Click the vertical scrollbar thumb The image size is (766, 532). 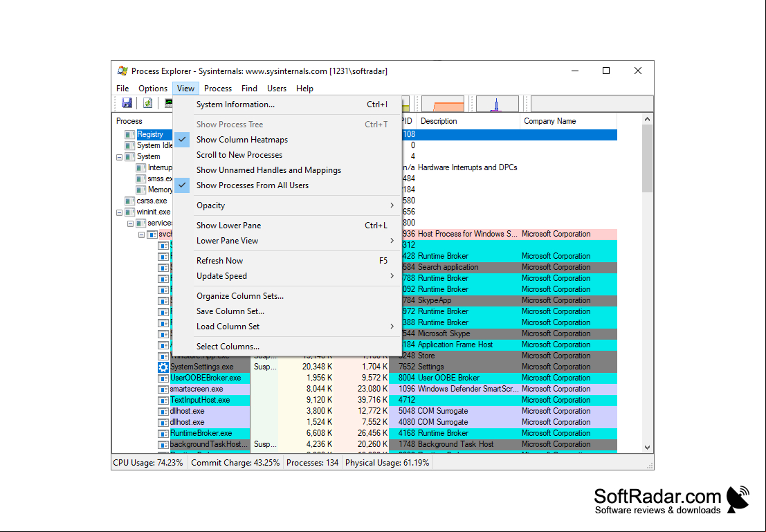647,158
